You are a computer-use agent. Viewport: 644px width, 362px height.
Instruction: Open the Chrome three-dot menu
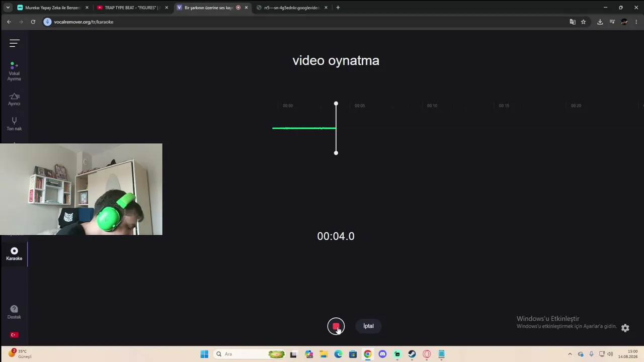[x=636, y=22]
